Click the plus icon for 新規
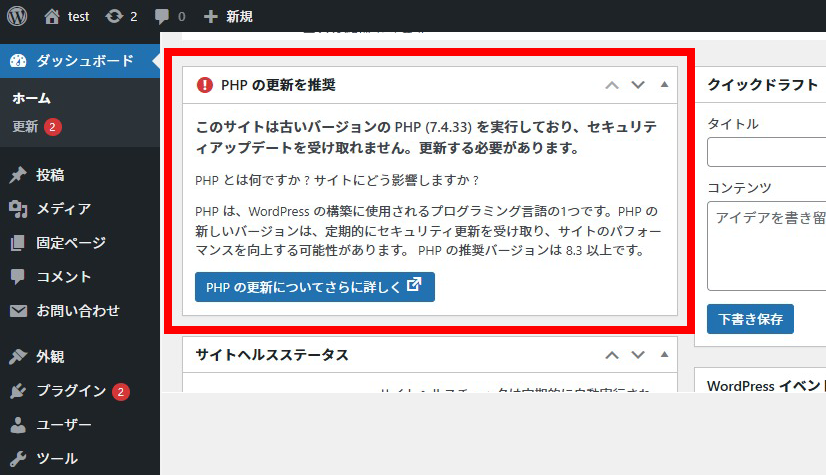 click(x=211, y=17)
